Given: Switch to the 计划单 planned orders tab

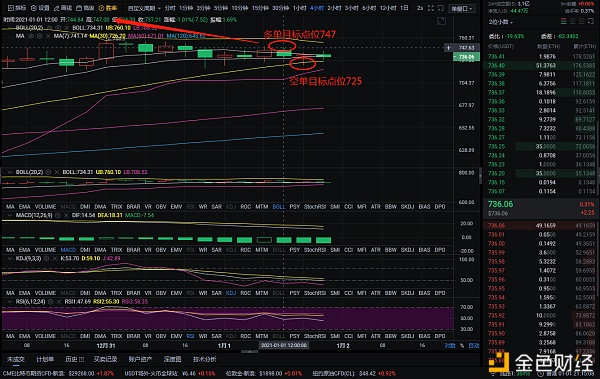Looking at the screenshot, I should click(45, 359).
